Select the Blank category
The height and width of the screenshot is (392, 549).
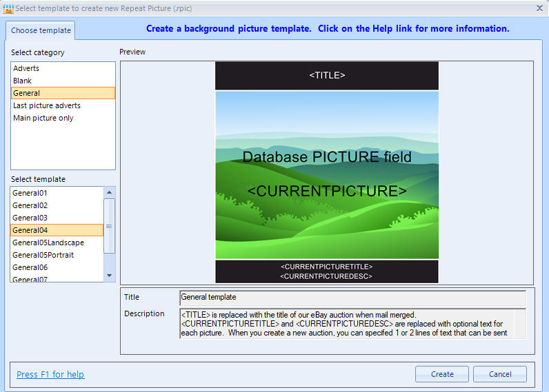(63, 81)
